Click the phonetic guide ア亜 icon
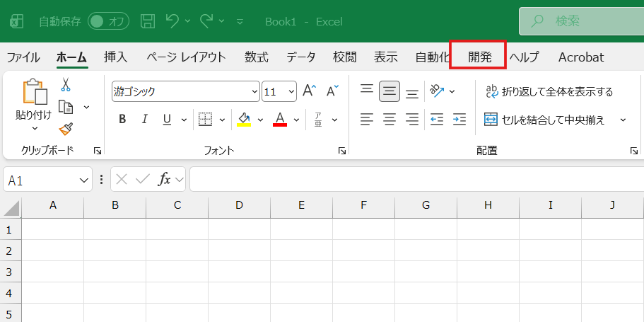644x322 pixels. click(318, 120)
